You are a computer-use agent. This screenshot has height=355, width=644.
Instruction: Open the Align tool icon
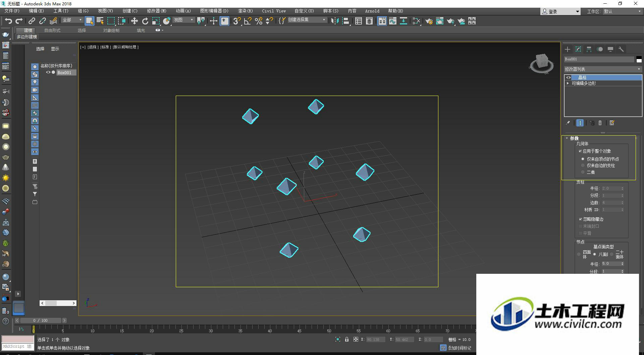coord(345,21)
